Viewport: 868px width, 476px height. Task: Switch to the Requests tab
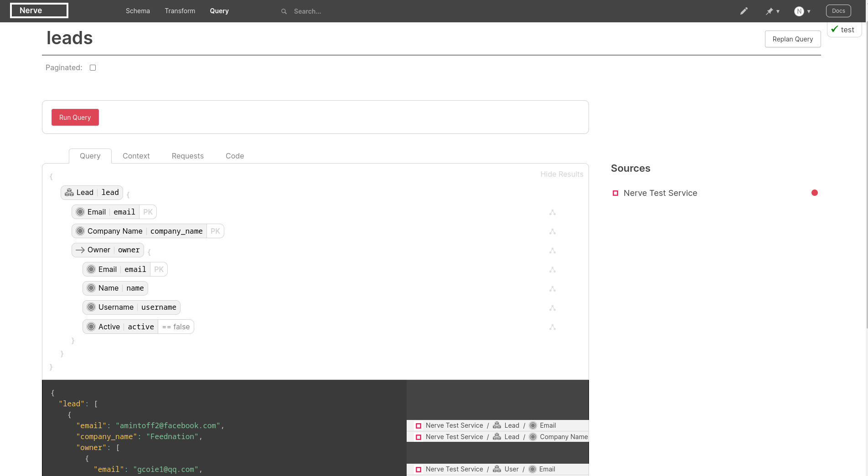[x=187, y=156]
